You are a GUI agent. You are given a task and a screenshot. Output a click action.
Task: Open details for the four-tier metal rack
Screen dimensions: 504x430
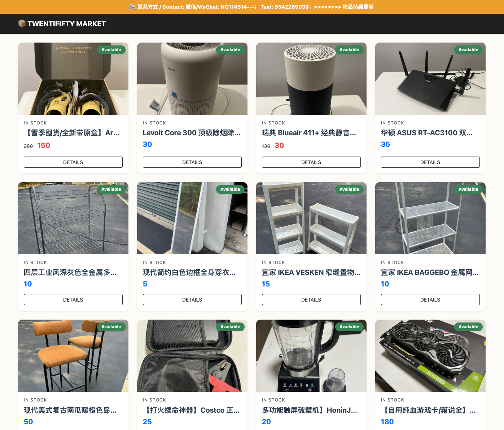[x=73, y=300]
